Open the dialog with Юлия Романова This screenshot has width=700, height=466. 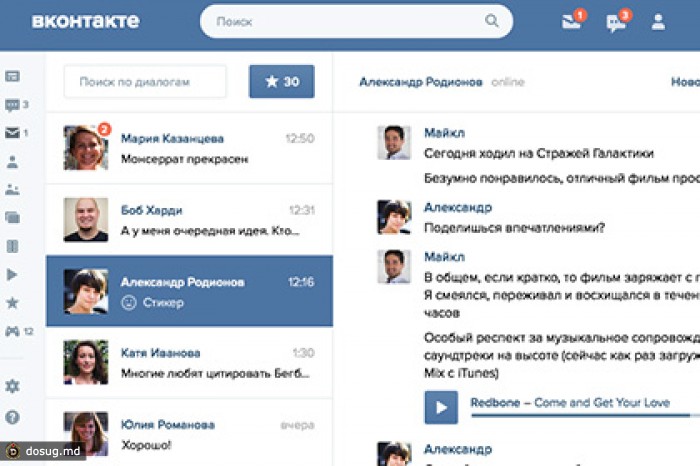click(189, 433)
